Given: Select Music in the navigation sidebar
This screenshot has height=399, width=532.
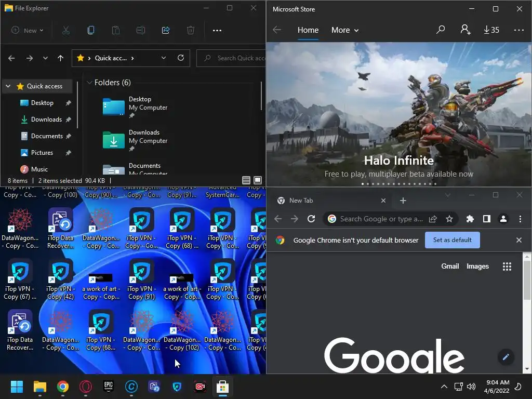Looking at the screenshot, I should coord(39,169).
